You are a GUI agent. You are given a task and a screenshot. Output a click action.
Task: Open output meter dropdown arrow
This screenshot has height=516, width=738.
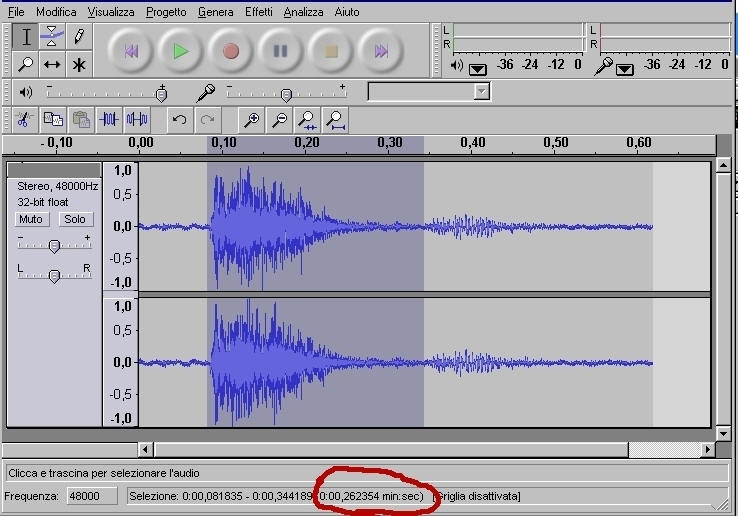(x=478, y=70)
